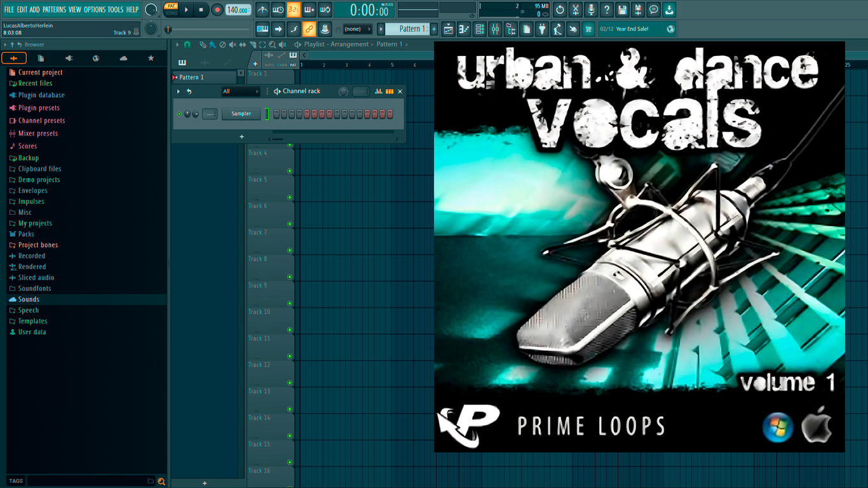Show the channel rack from toolbar
This screenshot has height=488, width=868.
480,29
